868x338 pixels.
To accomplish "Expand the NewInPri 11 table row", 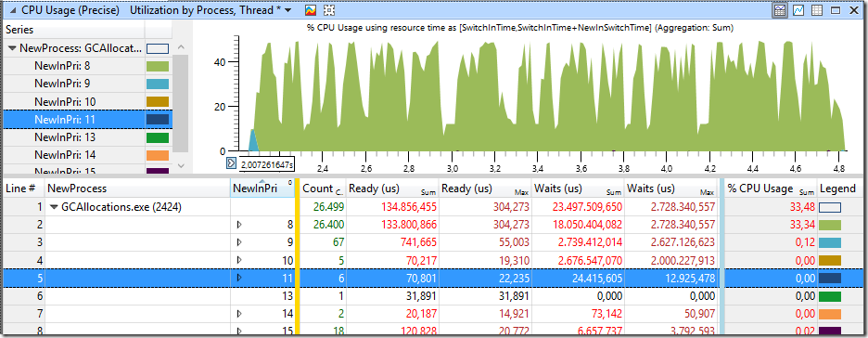I will click(x=239, y=278).
